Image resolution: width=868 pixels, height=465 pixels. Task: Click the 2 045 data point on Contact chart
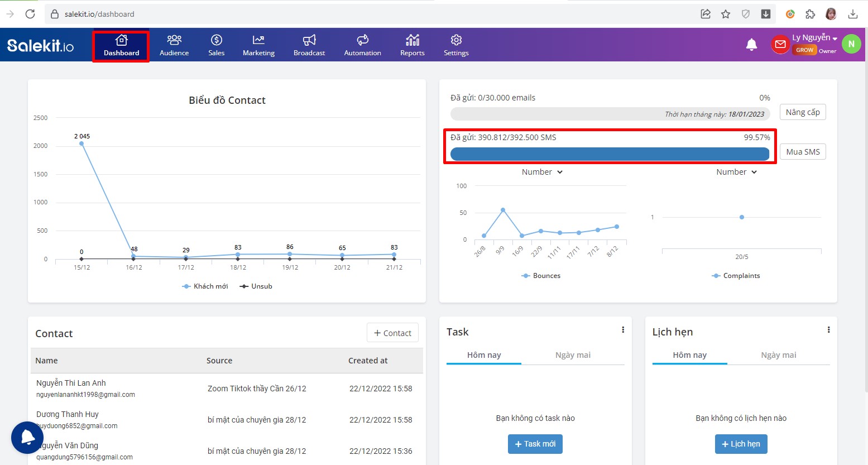click(x=81, y=143)
